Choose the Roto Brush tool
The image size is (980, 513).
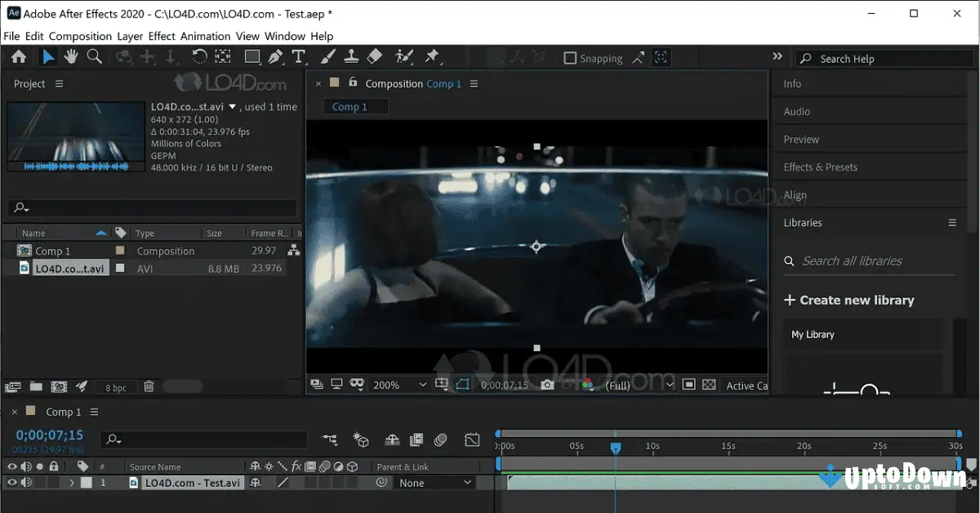coord(403,56)
